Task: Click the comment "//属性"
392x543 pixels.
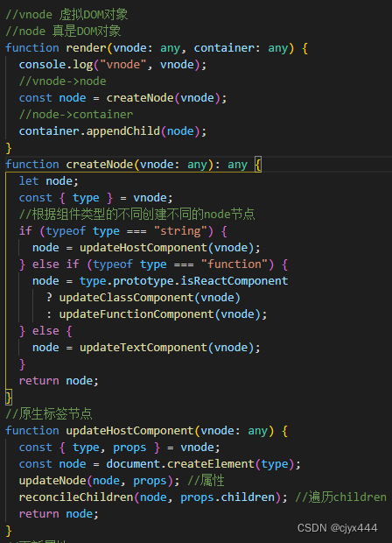Action: coord(206,481)
